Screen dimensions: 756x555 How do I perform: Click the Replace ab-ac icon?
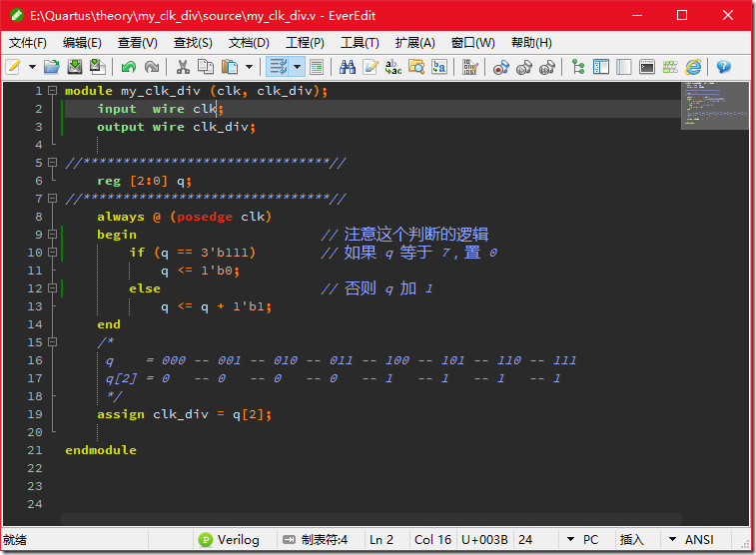(393, 67)
